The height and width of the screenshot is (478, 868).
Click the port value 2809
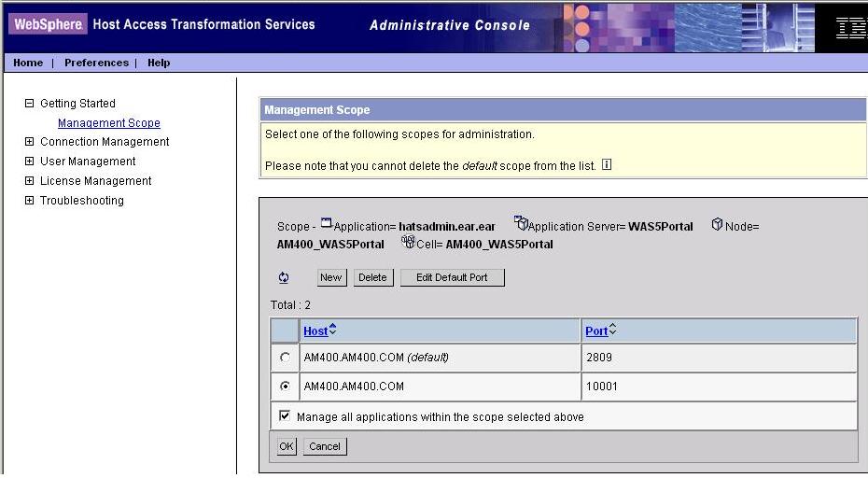(599, 358)
